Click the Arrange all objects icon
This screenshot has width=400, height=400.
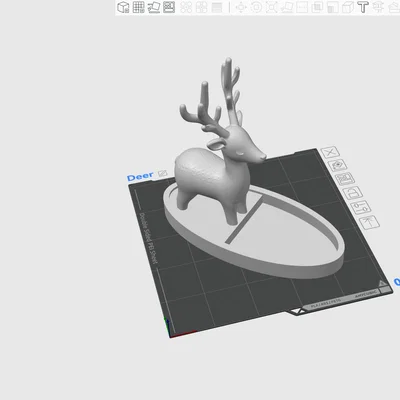click(x=169, y=7)
